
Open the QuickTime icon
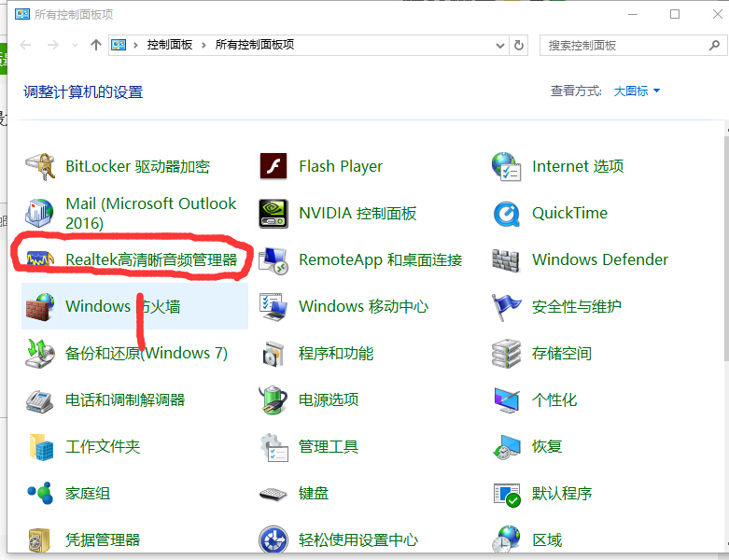(x=506, y=214)
